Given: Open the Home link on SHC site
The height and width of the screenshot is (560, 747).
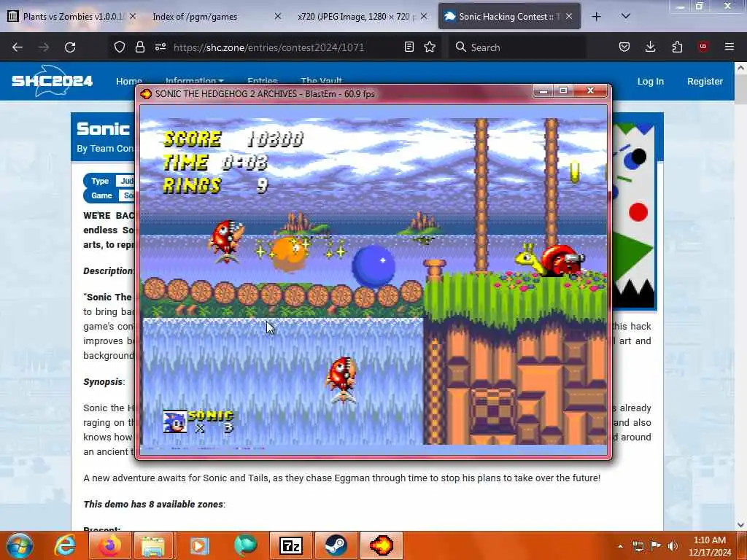Looking at the screenshot, I should pyautogui.click(x=128, y=81).
